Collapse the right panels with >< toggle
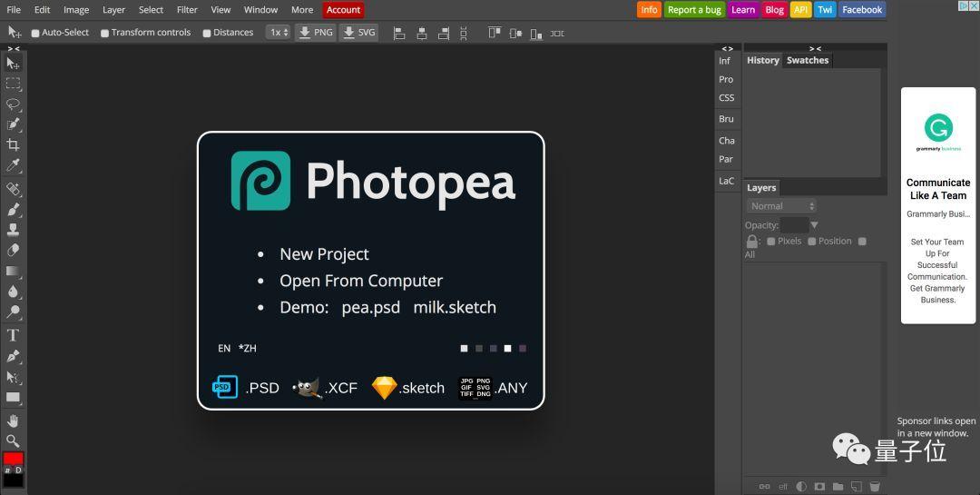Image resolution: width=980 pixels, height=495 pixels. click(x=815, y=48)
